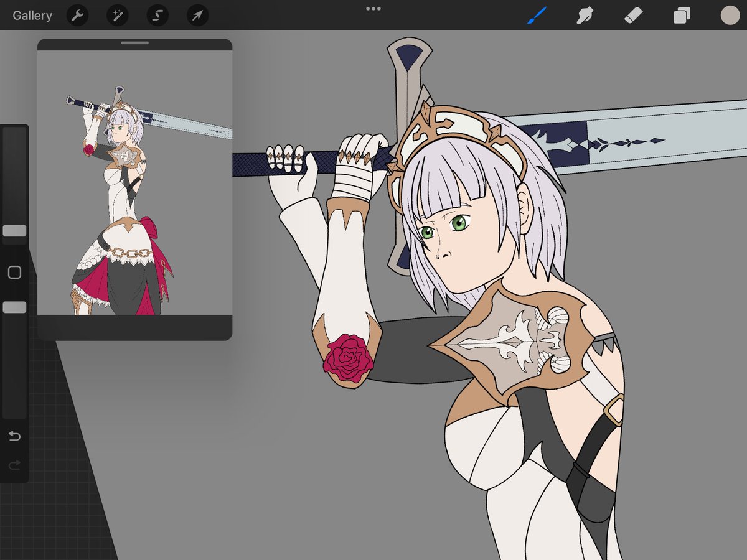Click the brush size slider handle

pyautogui.click(x=14, y=231)
